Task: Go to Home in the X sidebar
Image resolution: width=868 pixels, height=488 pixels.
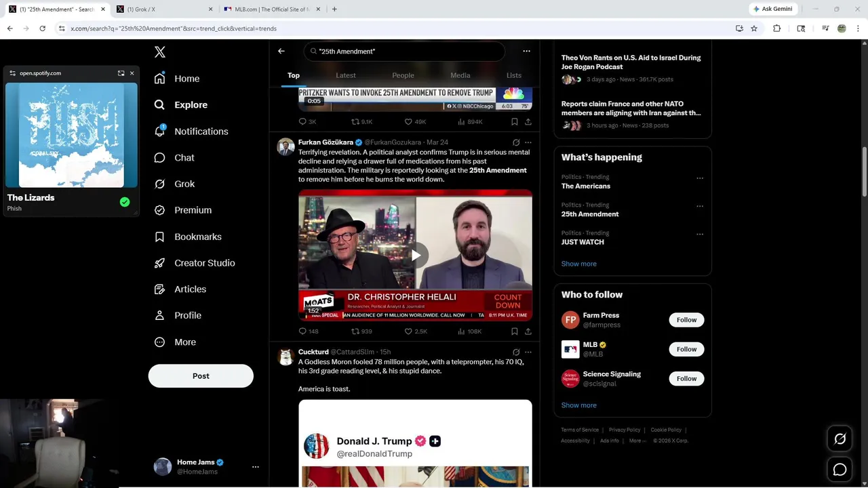Action: point(177,79)
